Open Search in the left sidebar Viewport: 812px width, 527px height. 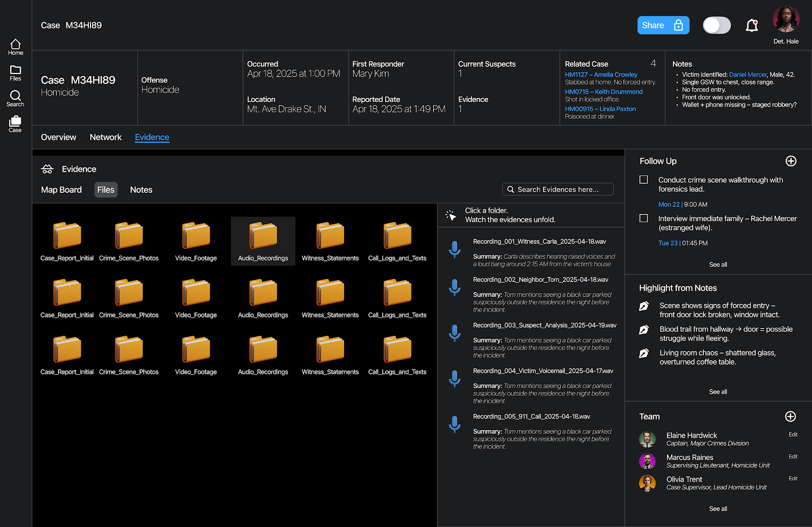coord(15,98)
